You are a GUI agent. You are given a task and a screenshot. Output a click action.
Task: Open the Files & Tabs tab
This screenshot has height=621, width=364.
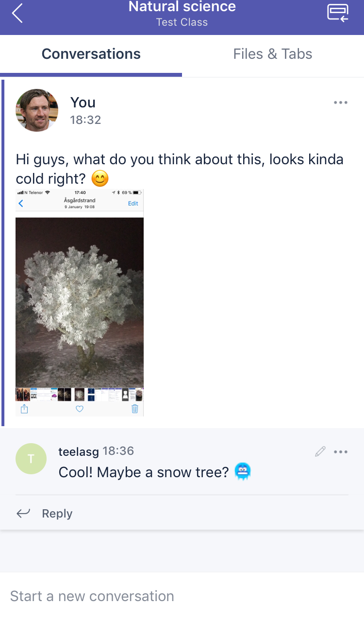point(273,54)
